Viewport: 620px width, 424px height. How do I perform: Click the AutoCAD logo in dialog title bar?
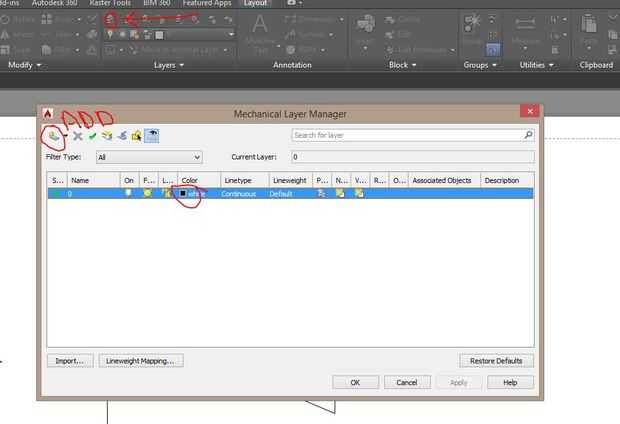[x=48, y=114]
